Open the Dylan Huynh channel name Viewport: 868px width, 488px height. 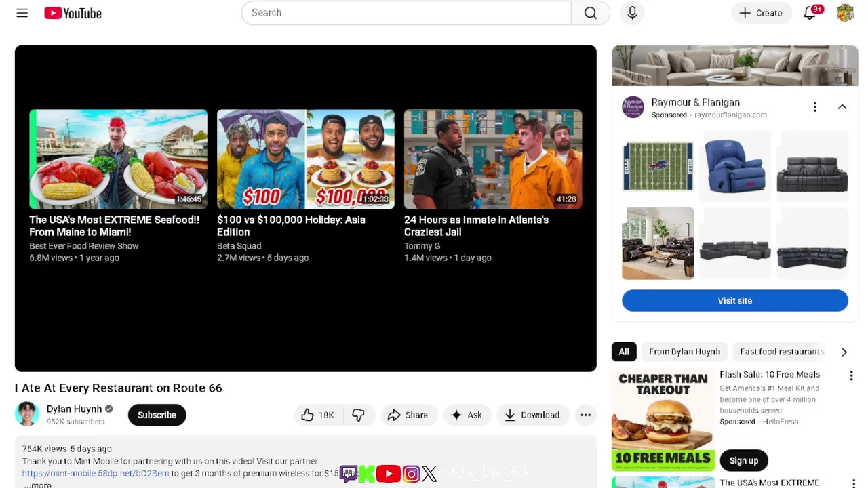[74, 409]
